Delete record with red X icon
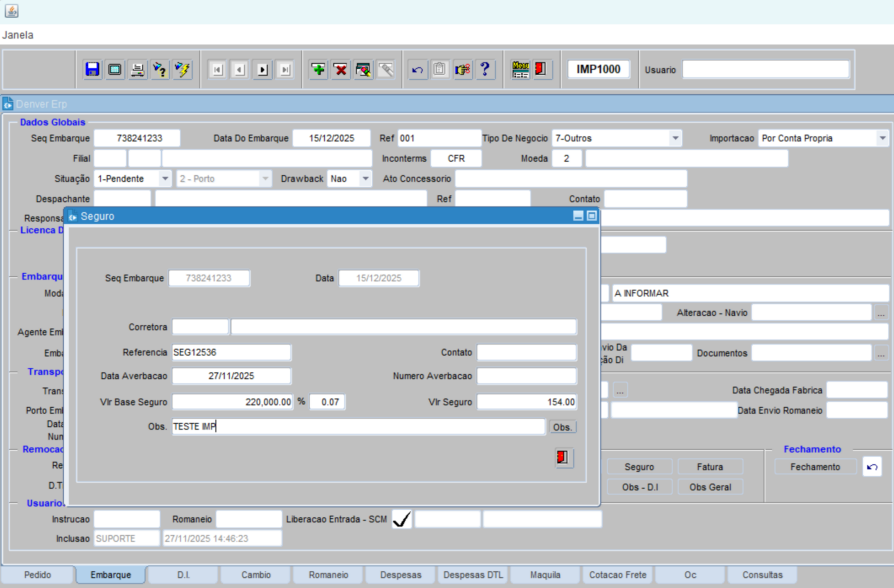894x588 pixels. coord(341,69)
